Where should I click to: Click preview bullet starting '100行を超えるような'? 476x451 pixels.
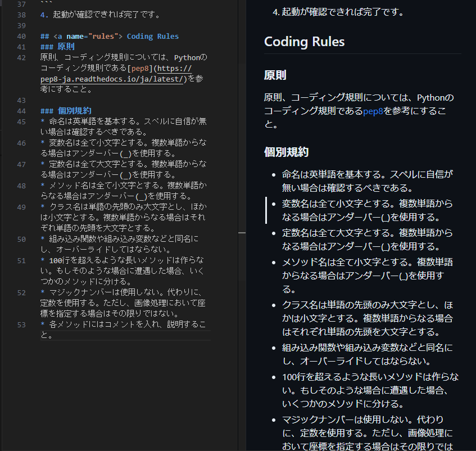pyautogui.click(x=370, y=390)
